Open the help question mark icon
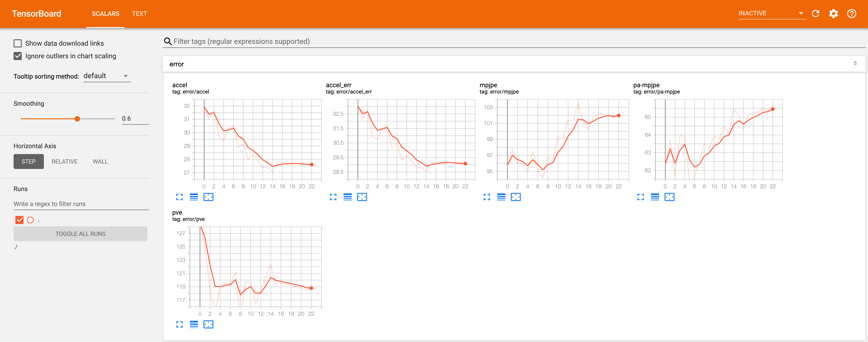 (x=851, y=14)
